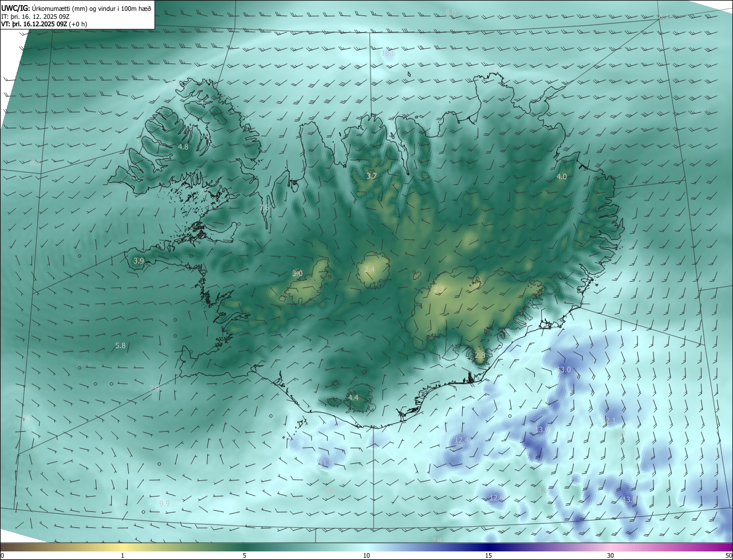The width and height of the screenshot is (733, 560).
Task: Click the 4.4 value on the south coast
Action: pyautogui.click(x=353, y=397)
